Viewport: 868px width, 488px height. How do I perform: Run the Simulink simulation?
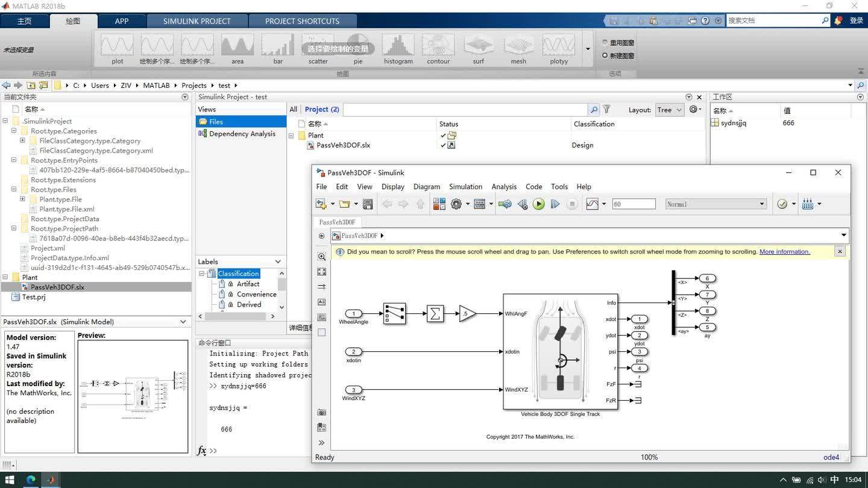point(538,204)
